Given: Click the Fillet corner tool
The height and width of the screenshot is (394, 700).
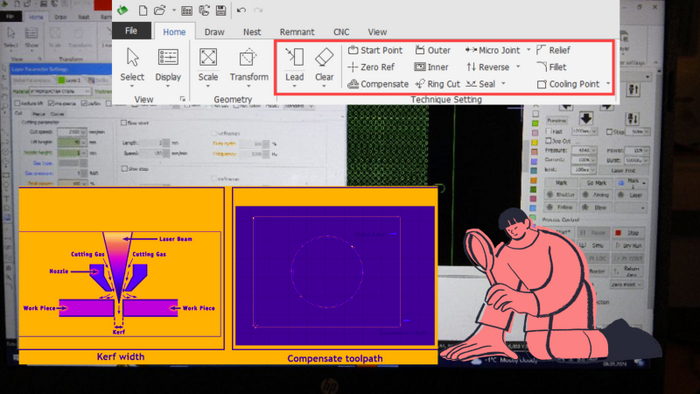Looking at the screenshot, I should 551,67.
